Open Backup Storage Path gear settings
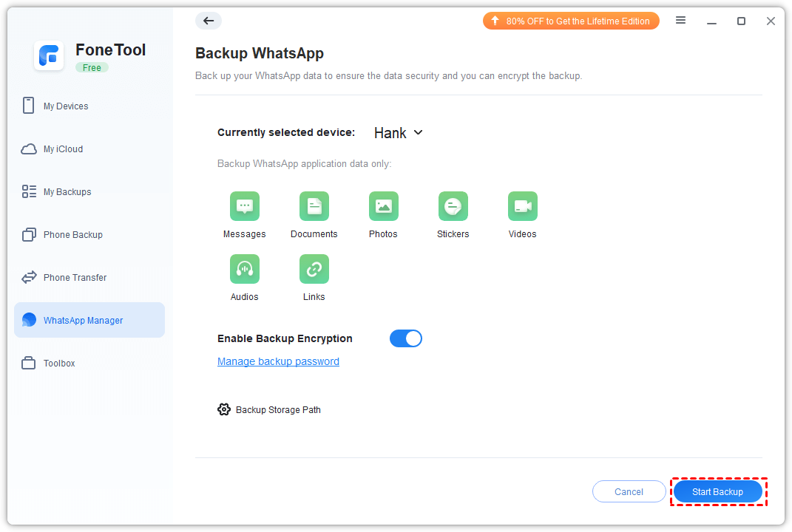The width and height of the screenshot is (792, 532). 224,409
